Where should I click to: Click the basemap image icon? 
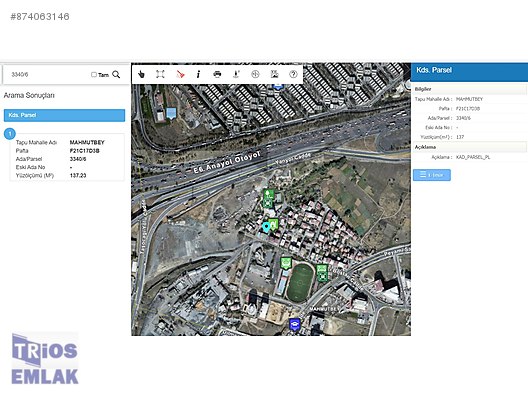(274, 74)
